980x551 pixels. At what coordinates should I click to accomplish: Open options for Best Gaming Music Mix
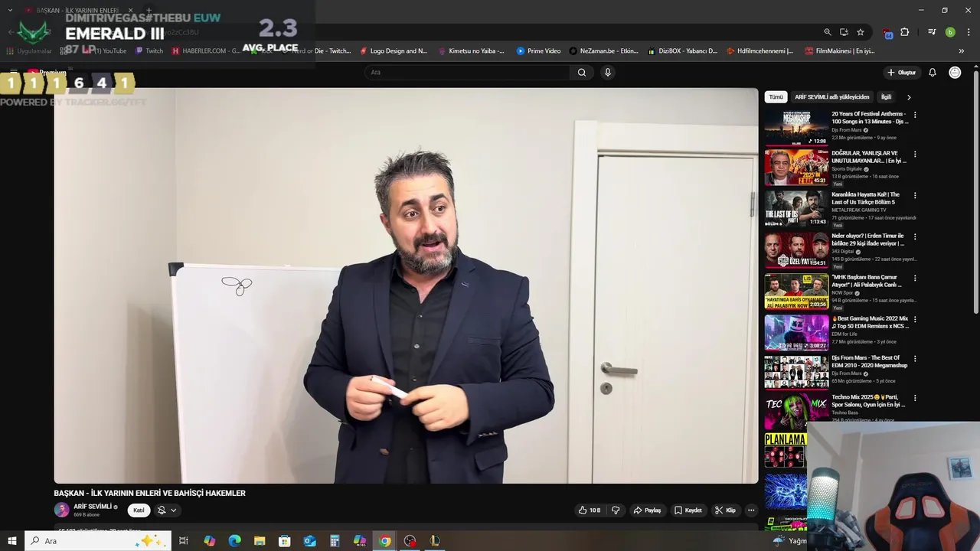click(x=915, y=320)
